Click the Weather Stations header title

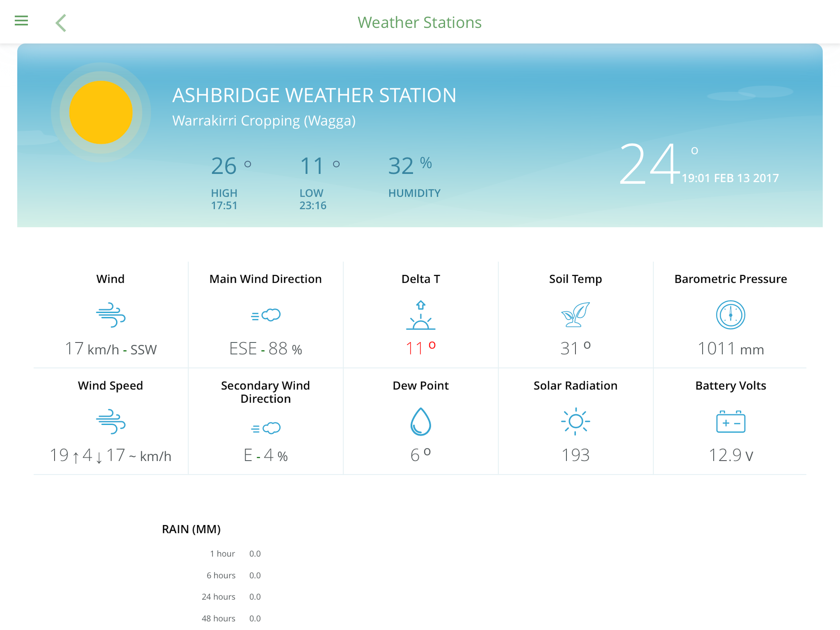(420, 22)
